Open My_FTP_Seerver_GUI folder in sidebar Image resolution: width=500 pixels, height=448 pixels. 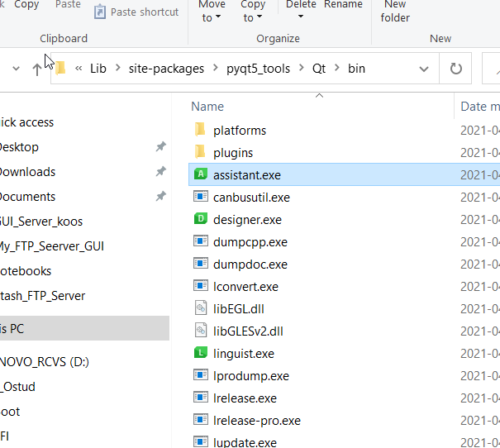tap(52, 246)
